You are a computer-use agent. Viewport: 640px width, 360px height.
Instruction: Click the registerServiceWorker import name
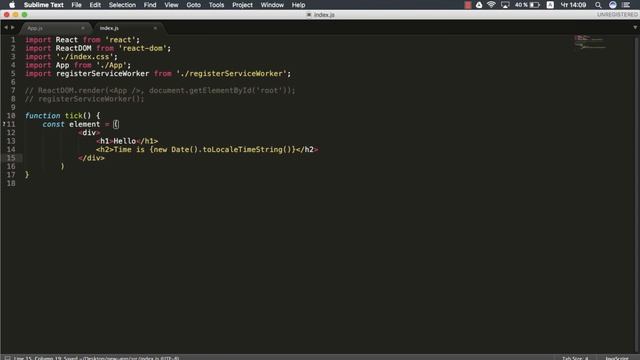point(102,73)
